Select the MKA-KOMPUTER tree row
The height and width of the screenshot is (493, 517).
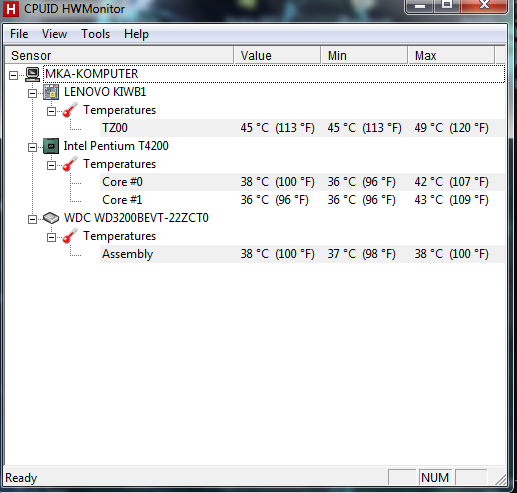(x=274, y=74)
